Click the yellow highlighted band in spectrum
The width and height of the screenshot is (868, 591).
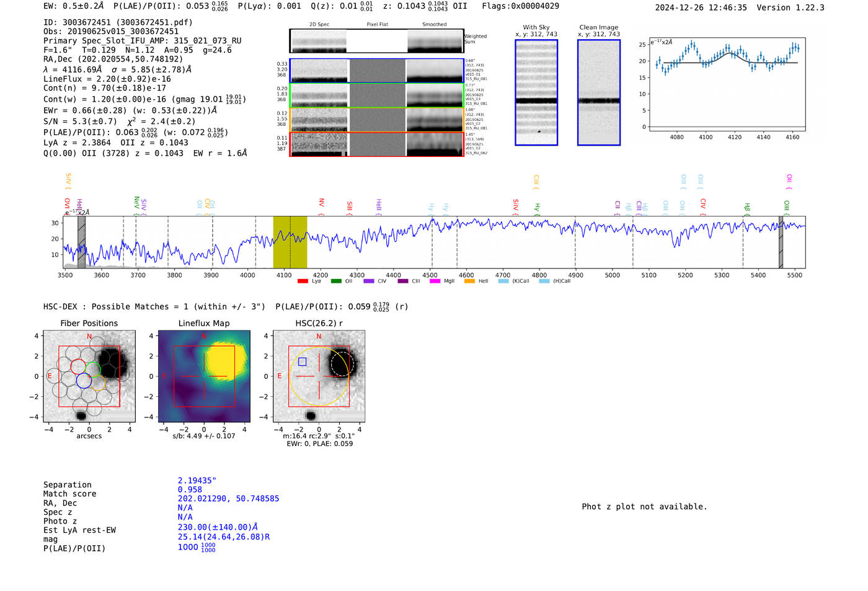coord(290,242)
